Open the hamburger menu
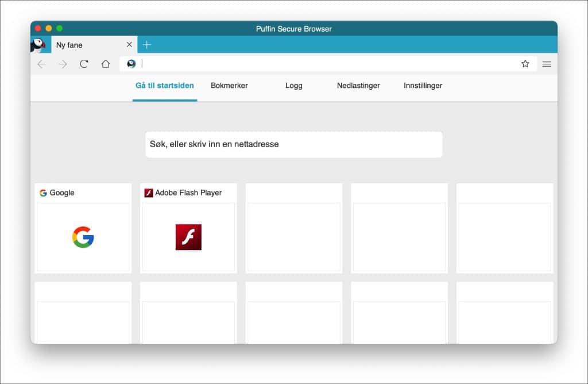This screenshot has height=384, width=588. coord(547,64)
